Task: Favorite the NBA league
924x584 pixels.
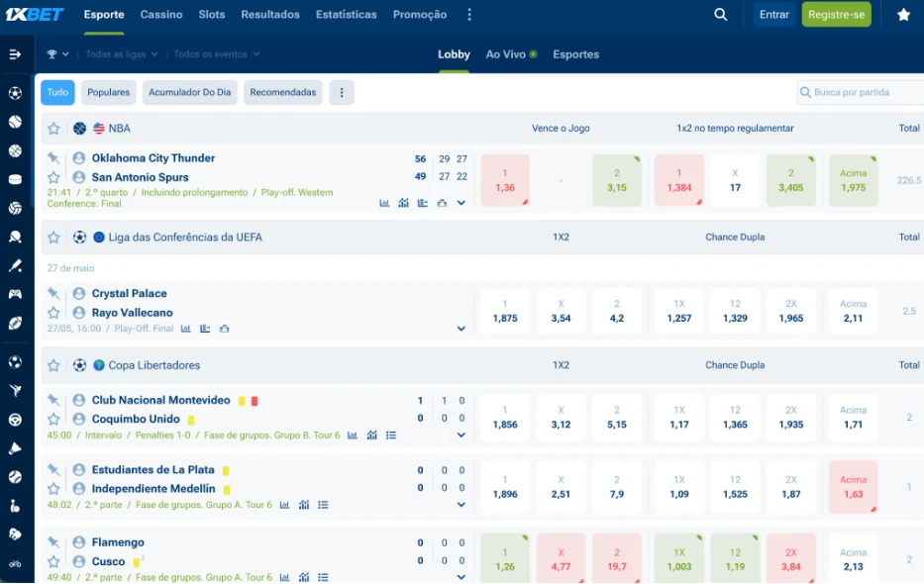Action: pyautogui.click(x=53, y=129)
